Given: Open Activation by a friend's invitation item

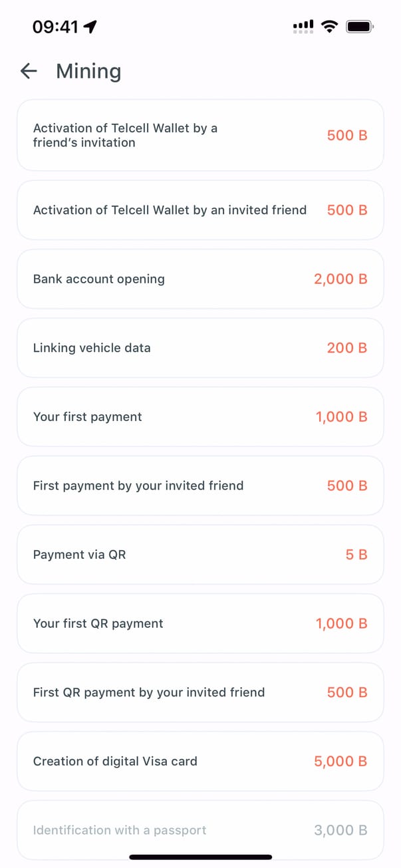Looking at the screenshot, I should (x=200, y=135).
